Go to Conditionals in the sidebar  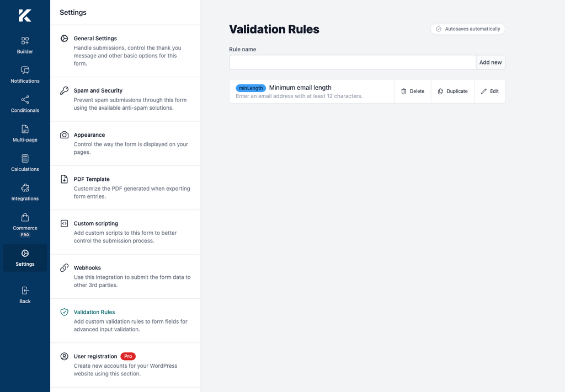tap(25, 104)
